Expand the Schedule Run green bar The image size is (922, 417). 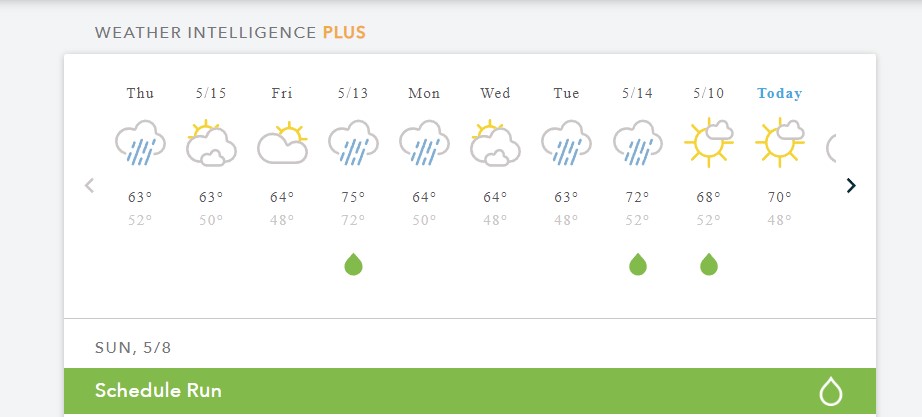470,391
